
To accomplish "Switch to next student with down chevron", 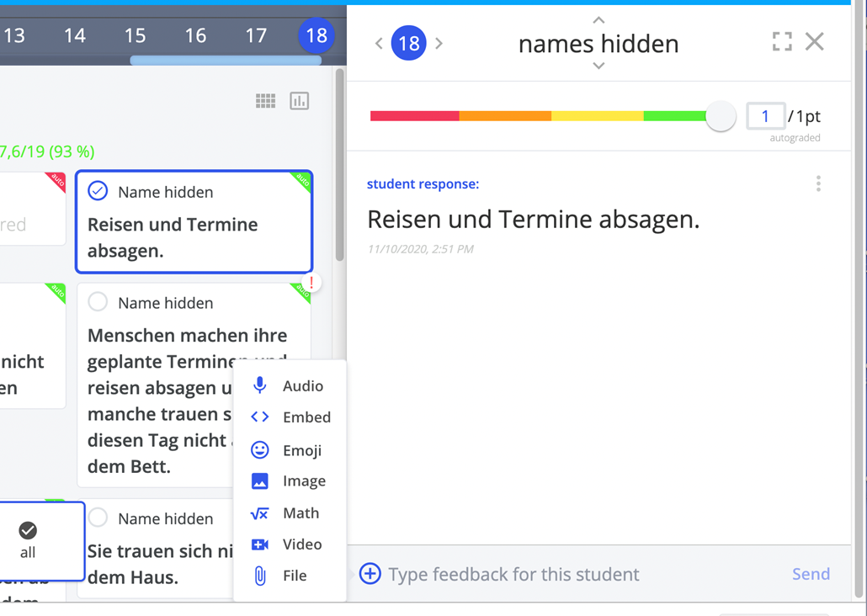I will click(598, 66).
